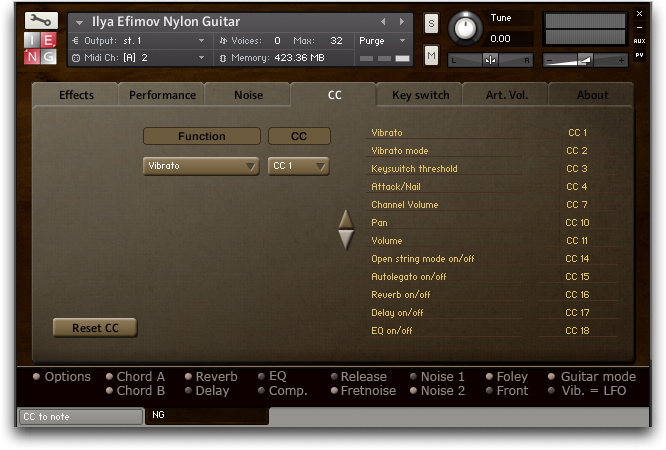Click the AUX button
The image size is (666, 450).
click(639, 41)
